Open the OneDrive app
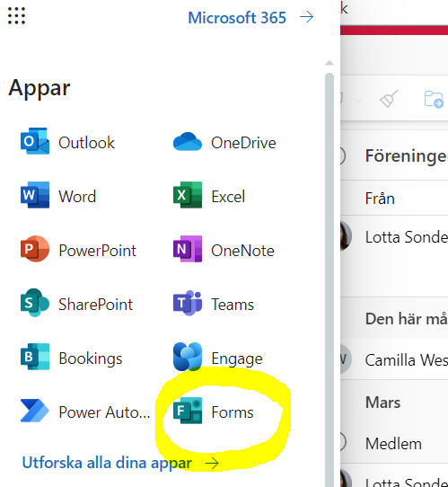The width and height of the screenshot is (448, 487). click(224, 143)
